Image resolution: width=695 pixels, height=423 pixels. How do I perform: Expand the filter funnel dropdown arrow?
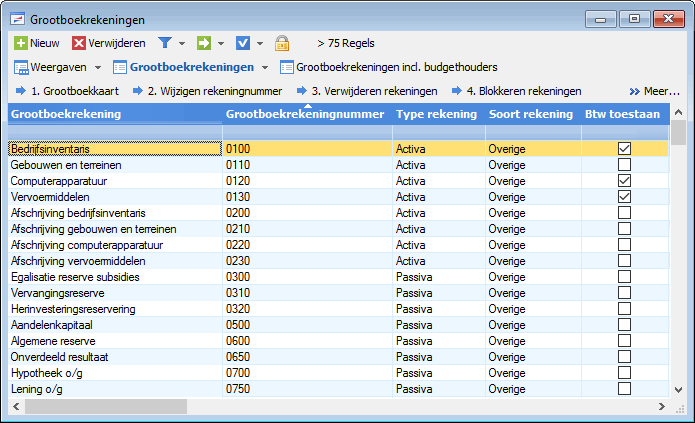click(182, 43)
